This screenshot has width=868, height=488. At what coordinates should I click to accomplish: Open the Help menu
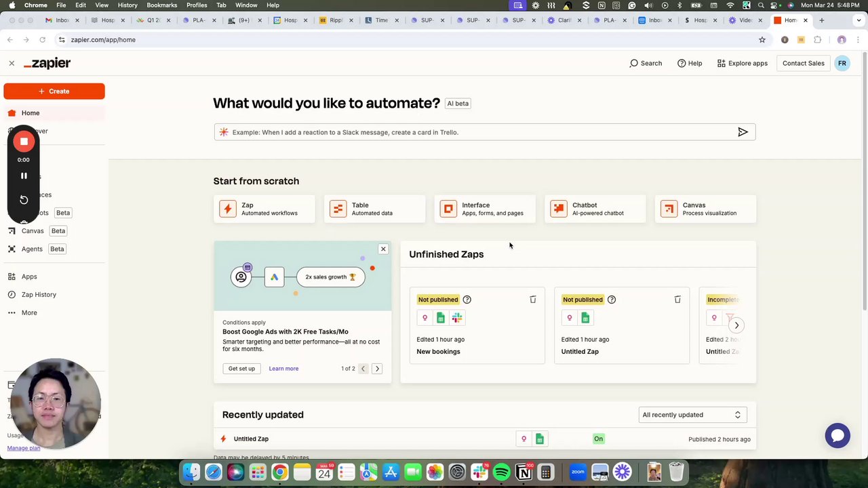pos(690,63)
